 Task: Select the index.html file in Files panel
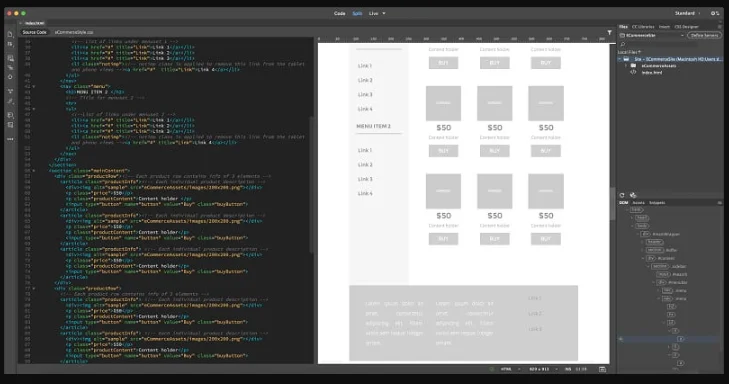pyautogui.click(x=651, y=73)
